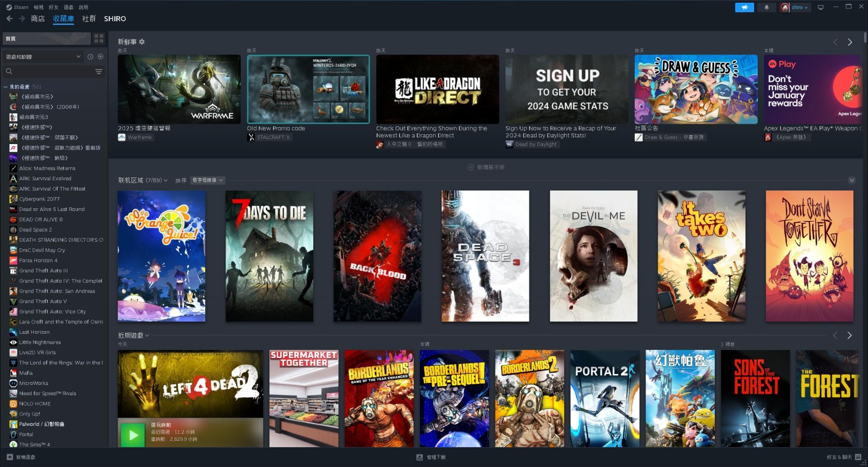
Task: Click the Home button in sidebar
Action: click(46, 39)
